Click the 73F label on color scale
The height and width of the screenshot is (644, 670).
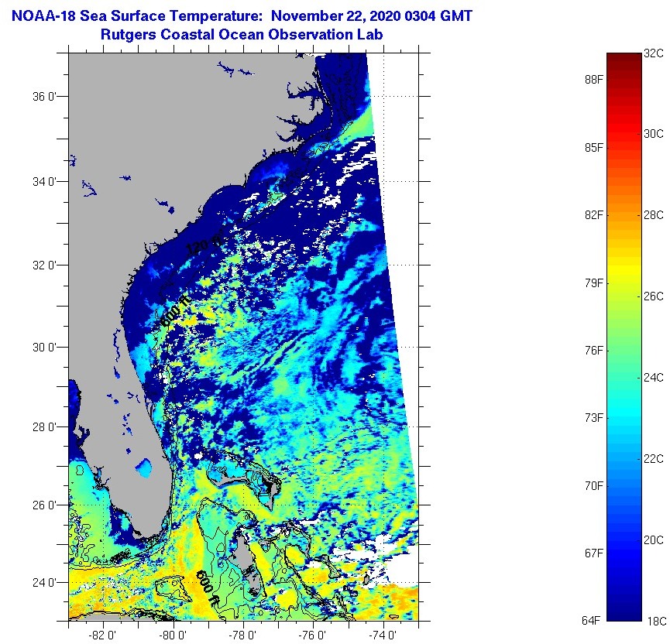594,417
